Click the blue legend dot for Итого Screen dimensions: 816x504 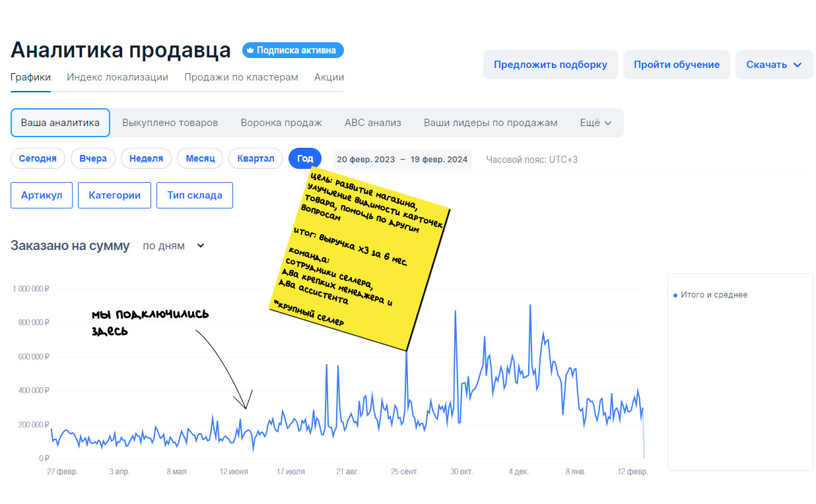(675, 296)
